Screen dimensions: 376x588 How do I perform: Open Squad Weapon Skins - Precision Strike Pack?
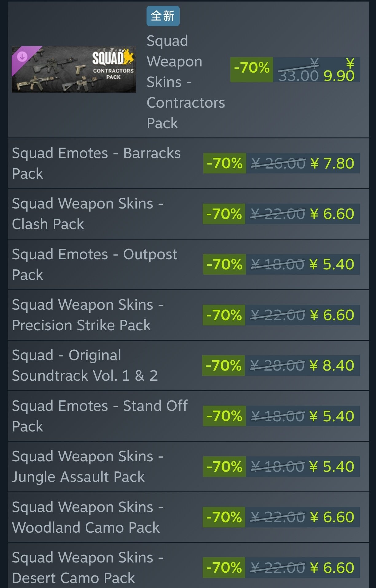click(x=88, y=315)
